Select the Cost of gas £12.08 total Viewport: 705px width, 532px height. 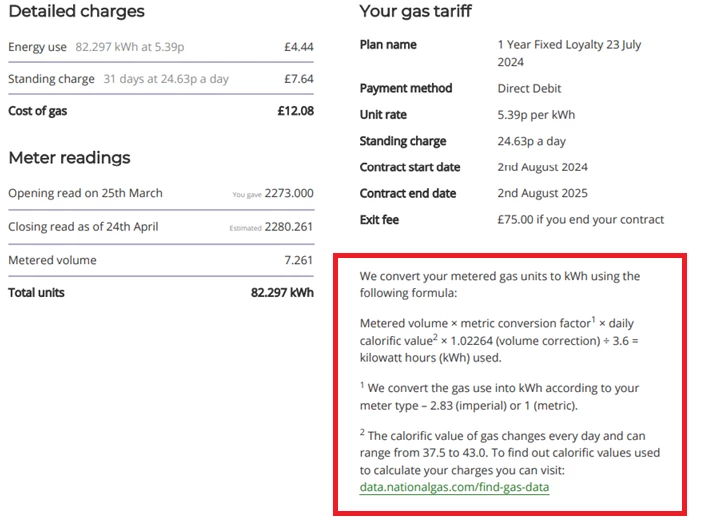pyautogui.click(x=295, y=111)
